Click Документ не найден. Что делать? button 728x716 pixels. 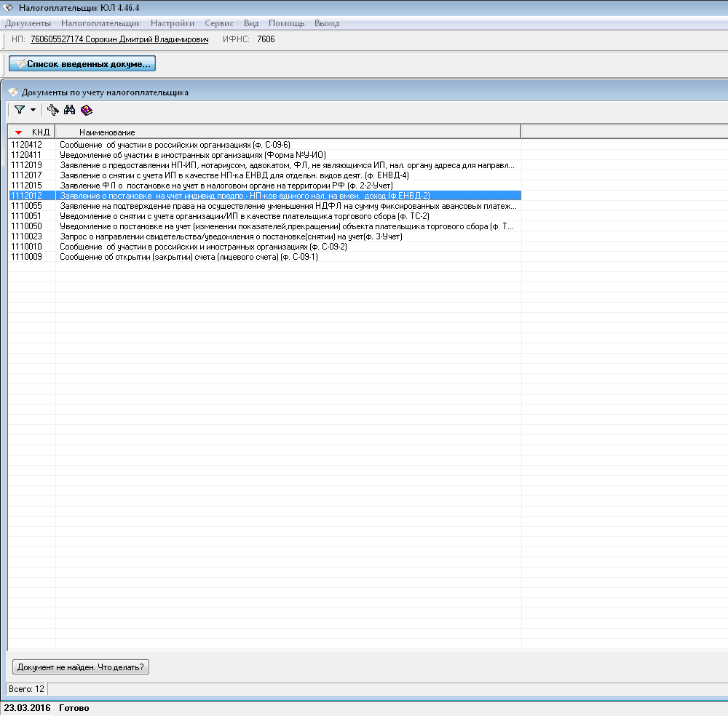pos(81,667)
